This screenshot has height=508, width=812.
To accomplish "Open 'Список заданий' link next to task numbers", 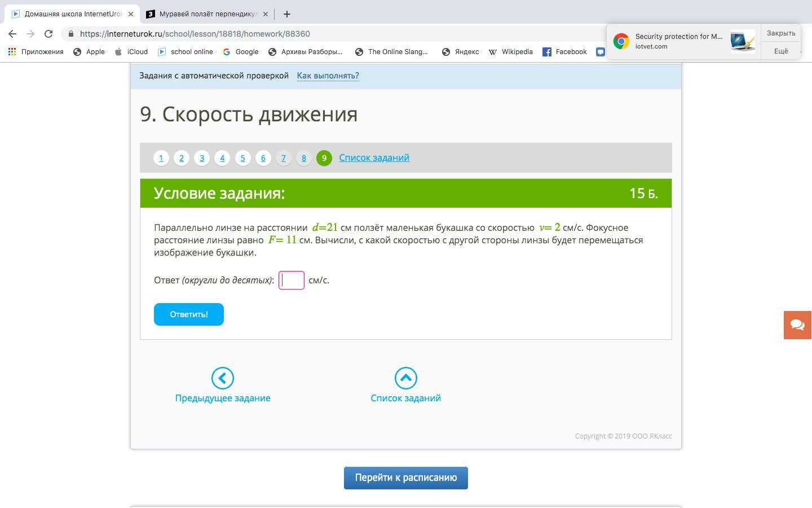I will (x=374, y=157).
